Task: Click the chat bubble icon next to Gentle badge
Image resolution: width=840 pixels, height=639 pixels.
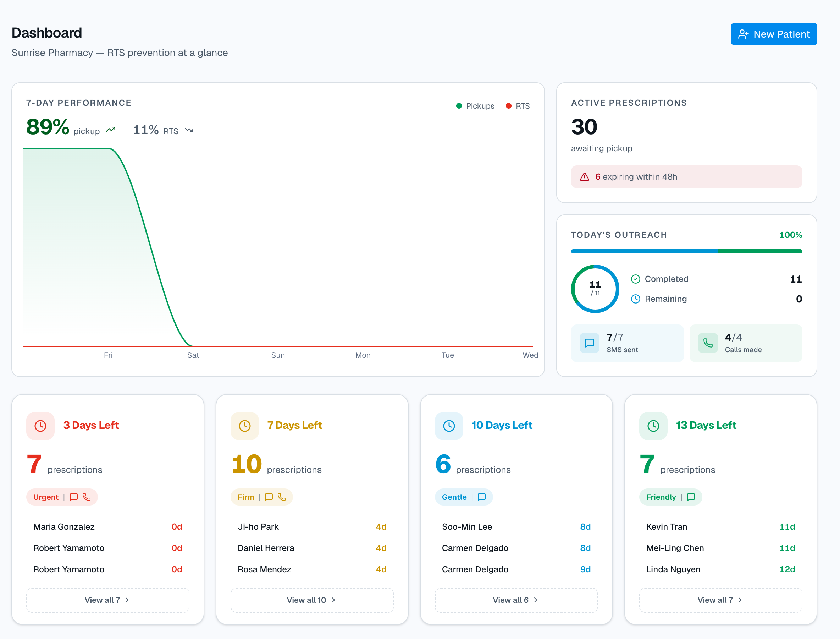Action: click(482, 497)
